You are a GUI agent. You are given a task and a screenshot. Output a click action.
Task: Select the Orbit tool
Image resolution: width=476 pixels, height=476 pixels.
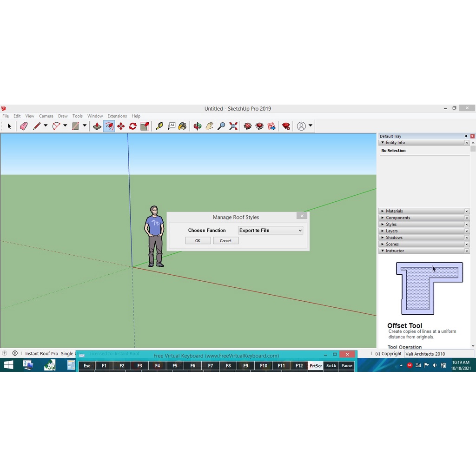pos(197,126)
